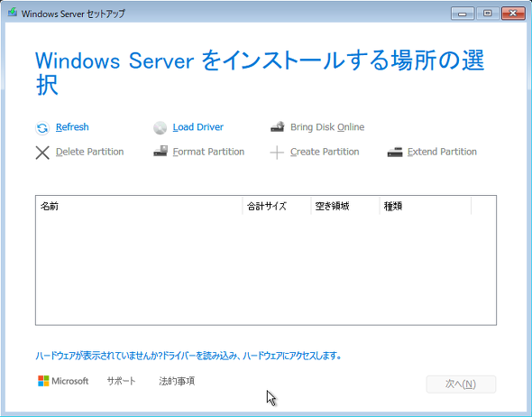Choose Format Partition label

tap(208, 152)
